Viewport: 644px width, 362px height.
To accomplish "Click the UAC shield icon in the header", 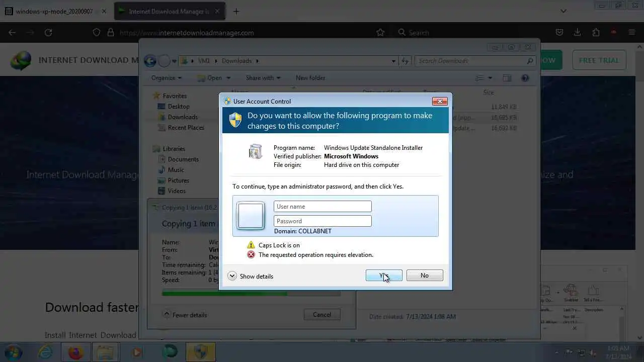I will click(235, 120).
